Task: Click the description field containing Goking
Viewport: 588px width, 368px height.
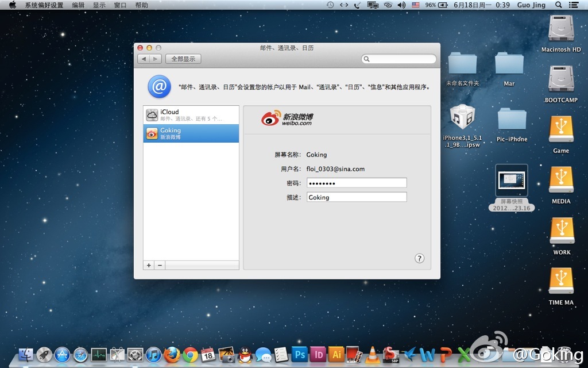Action: pyautogui.click(x=357, y=197)
